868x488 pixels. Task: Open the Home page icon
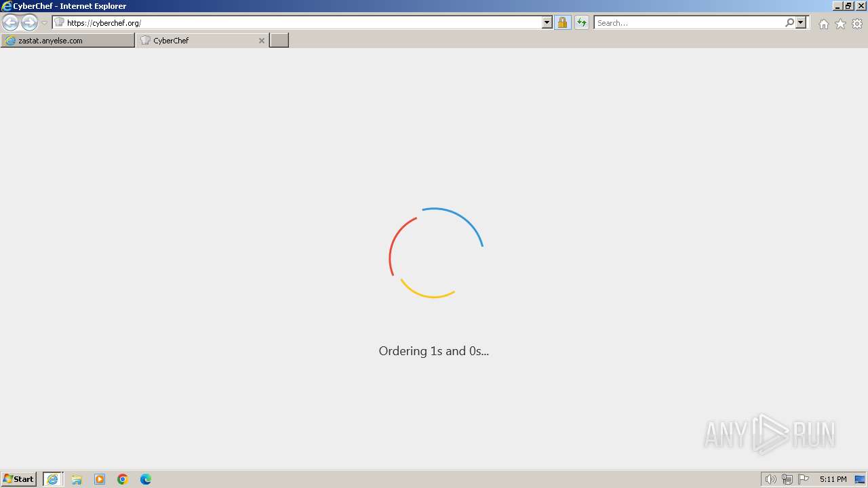click(x=823, y=24)
